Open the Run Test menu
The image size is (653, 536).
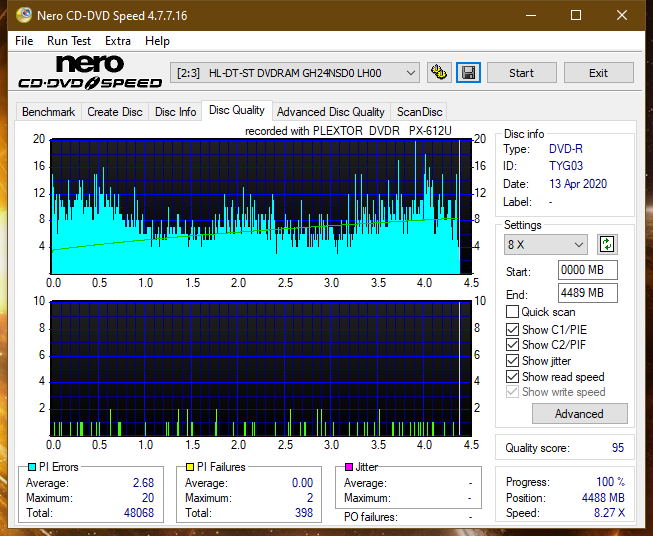69,41
